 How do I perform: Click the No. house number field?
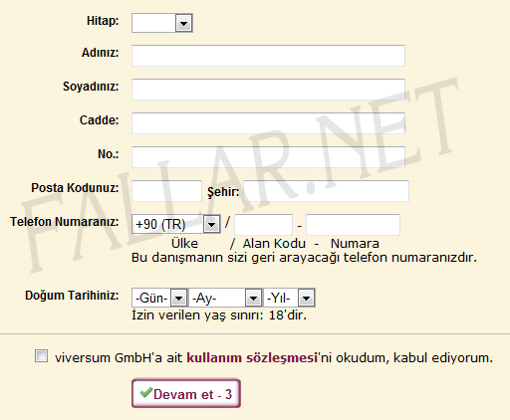[268, 157]
